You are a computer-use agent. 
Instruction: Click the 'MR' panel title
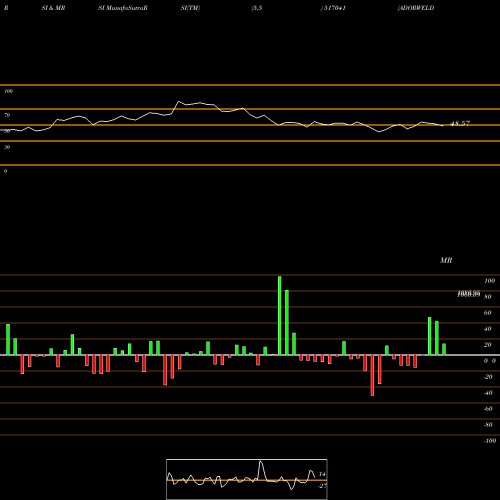click(446, 260)
